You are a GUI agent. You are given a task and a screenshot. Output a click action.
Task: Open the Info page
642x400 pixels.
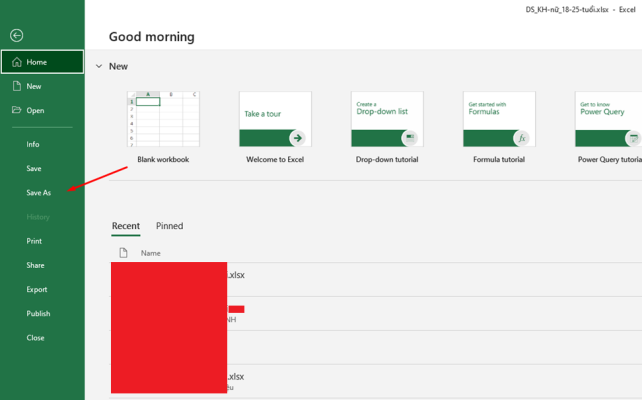tap(33, 144)
